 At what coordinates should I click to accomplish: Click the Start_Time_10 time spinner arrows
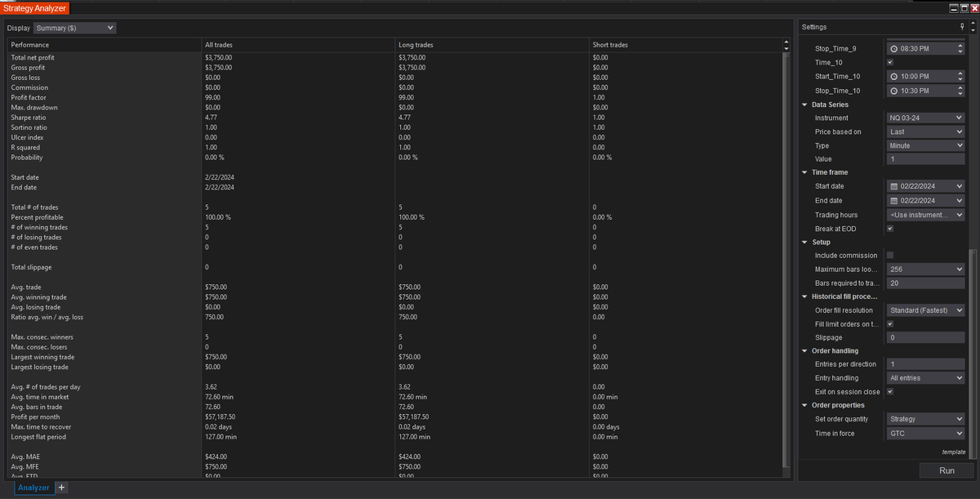coord(960,77)
